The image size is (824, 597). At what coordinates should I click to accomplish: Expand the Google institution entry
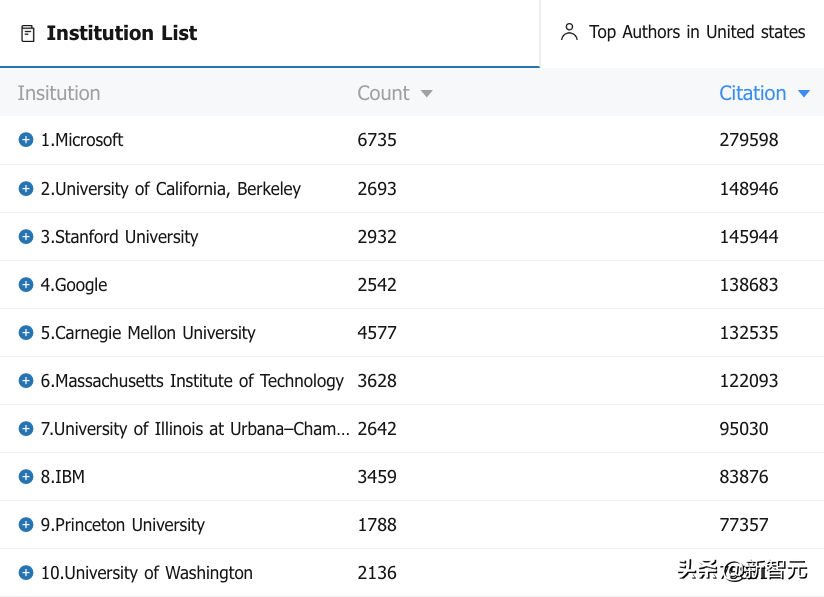coord(26,284)
